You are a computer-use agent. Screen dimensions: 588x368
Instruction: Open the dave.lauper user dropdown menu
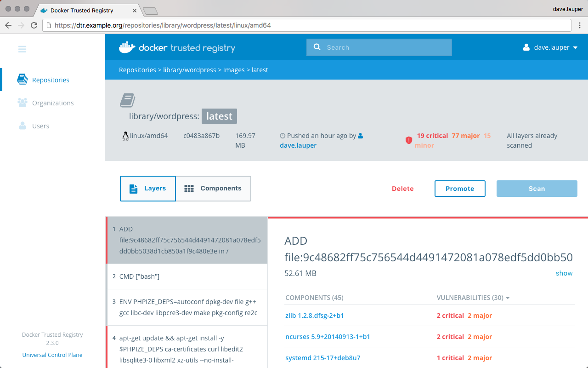pyautogui.click(x=550, y=47)
